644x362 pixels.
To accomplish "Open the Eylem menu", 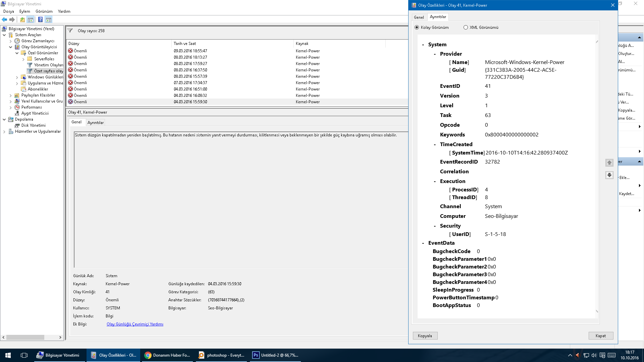I will coord(24,11).
